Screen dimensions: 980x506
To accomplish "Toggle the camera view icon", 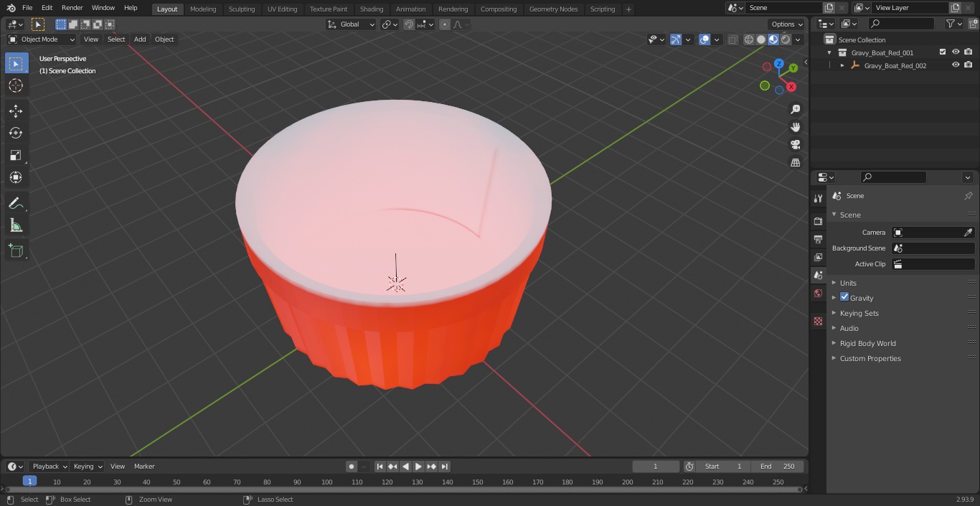I will click(795, 144).
